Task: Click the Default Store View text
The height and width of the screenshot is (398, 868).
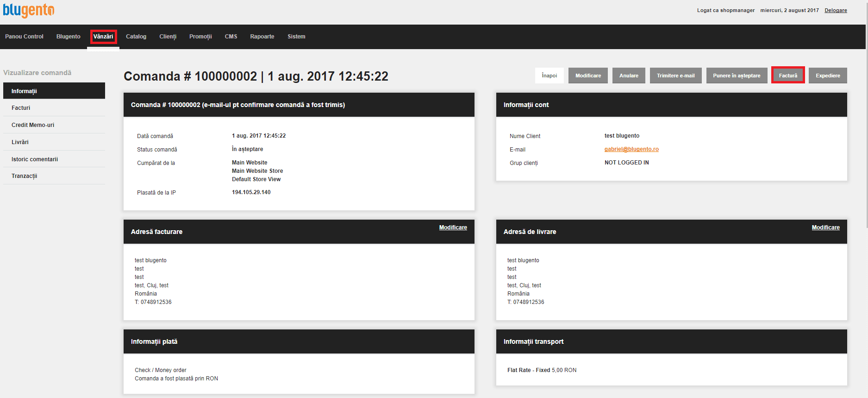Action: click(256, 179)
